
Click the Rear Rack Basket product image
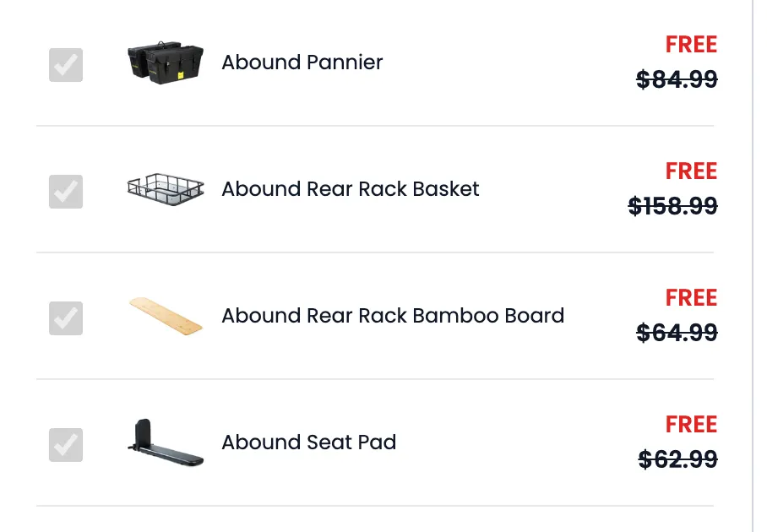[x=166, y=189]
